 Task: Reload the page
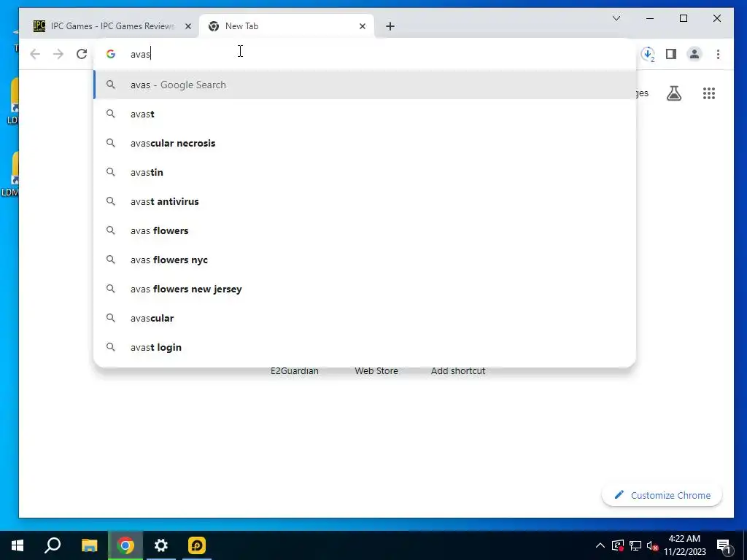[82, 54]
